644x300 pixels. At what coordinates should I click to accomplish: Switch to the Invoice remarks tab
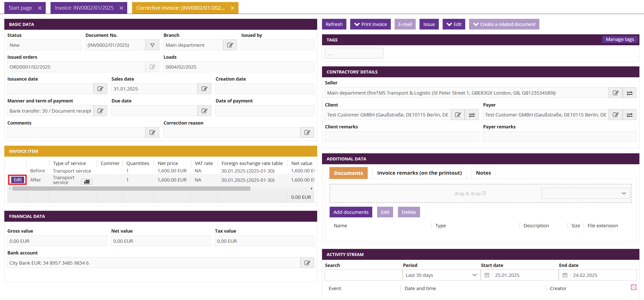tap(419, 173)
